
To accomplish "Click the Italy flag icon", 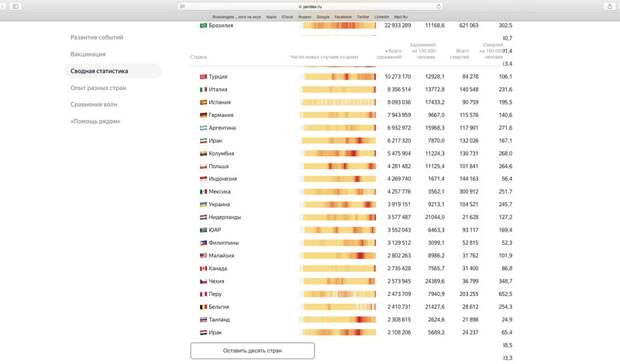I will pyautogui.click(x=203, y=89).
